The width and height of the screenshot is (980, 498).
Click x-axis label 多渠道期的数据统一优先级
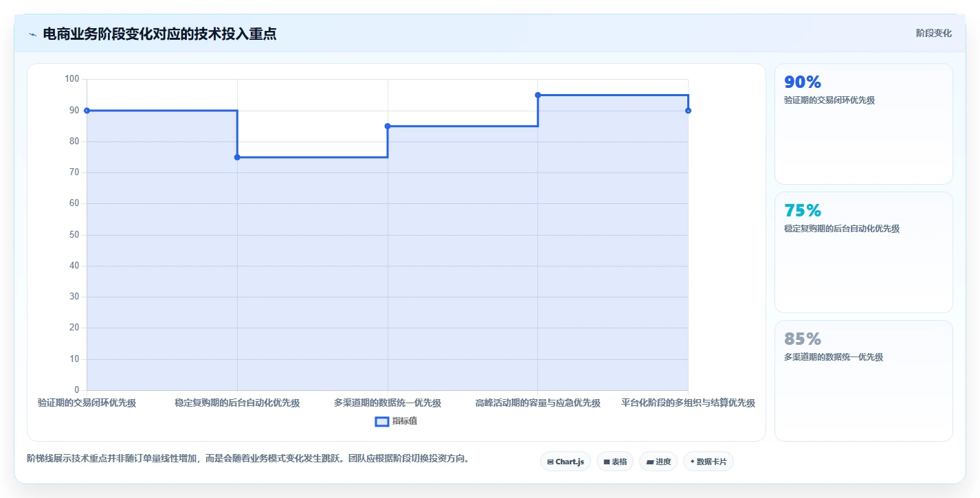[388, 403]
